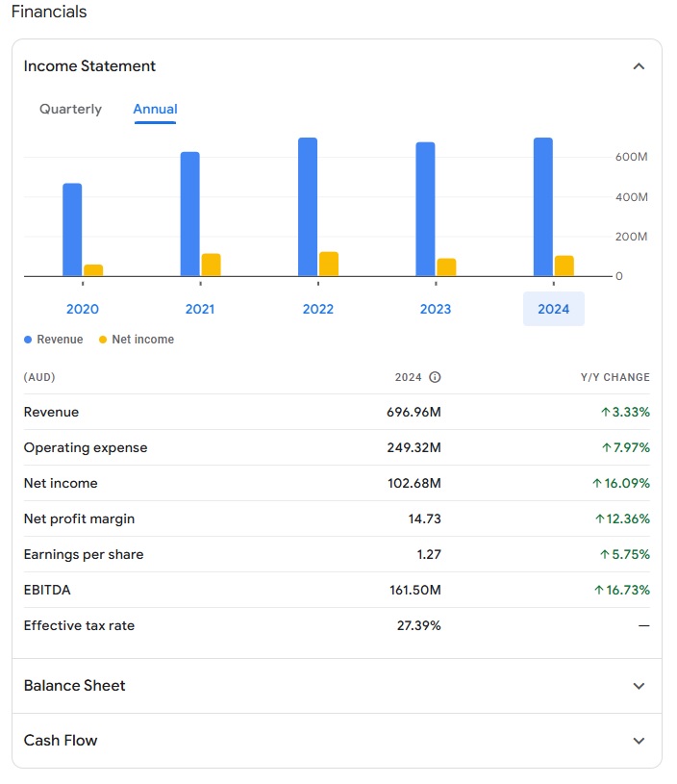Click the EBITDA row label

pyautogui.click(x=47, y=590)
